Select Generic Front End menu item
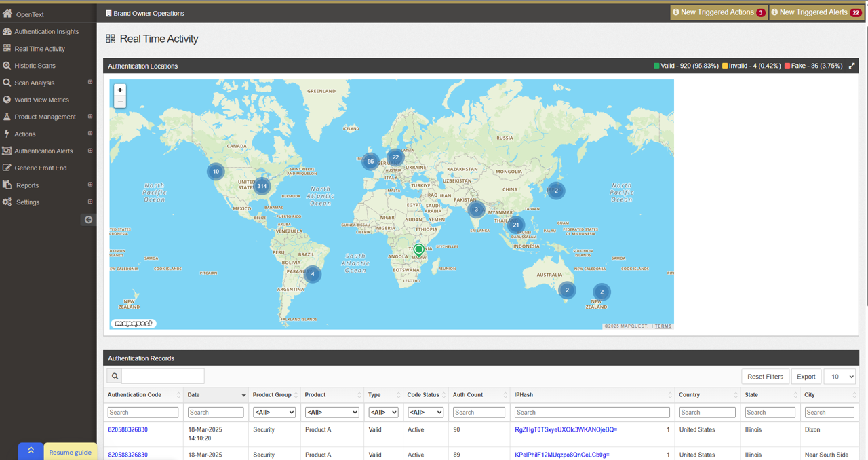The image size is (868, 460). coord(41,168)
